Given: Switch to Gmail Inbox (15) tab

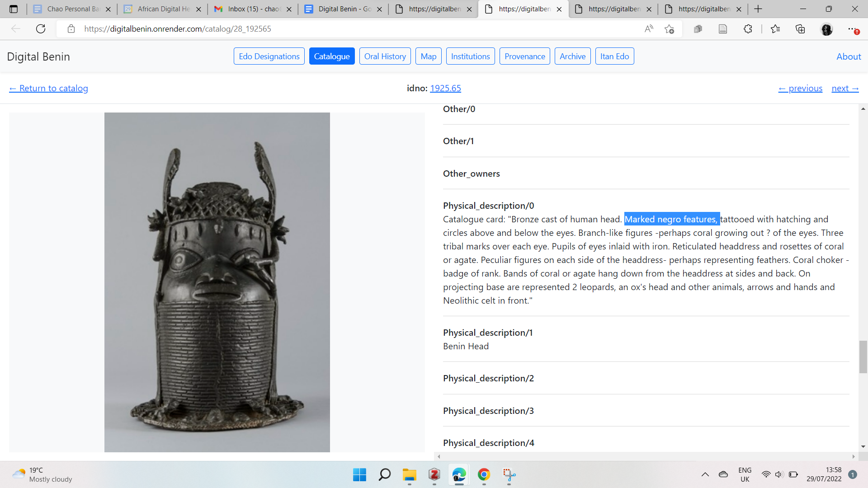Looking at the screenshot, I should click(253, 9).
